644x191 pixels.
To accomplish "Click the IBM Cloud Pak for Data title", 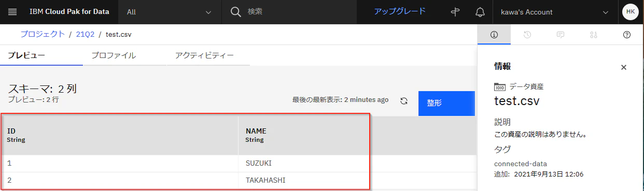I will click(69, 12).
